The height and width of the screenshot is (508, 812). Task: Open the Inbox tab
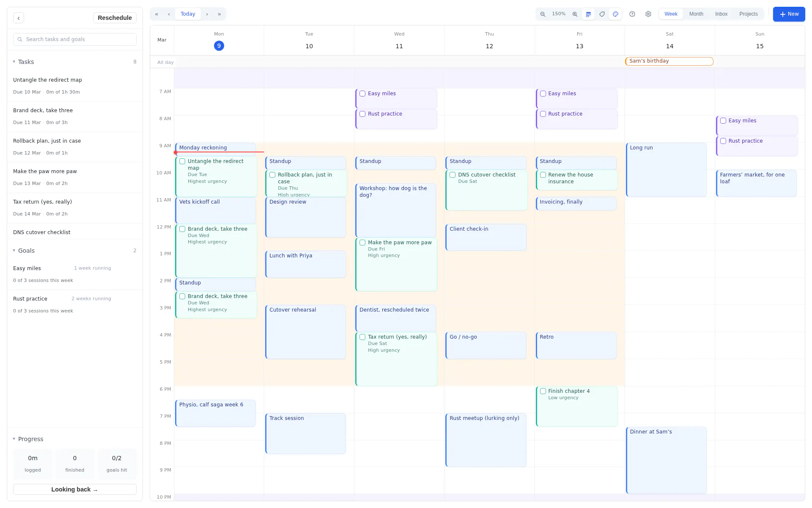click(721, 14)
